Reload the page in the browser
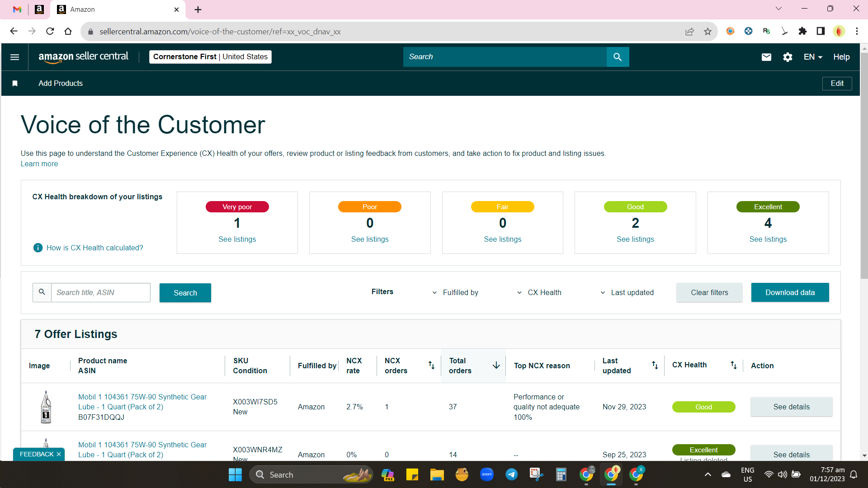The width and height of the screenshot is (868, 488). tap(50, 31)
